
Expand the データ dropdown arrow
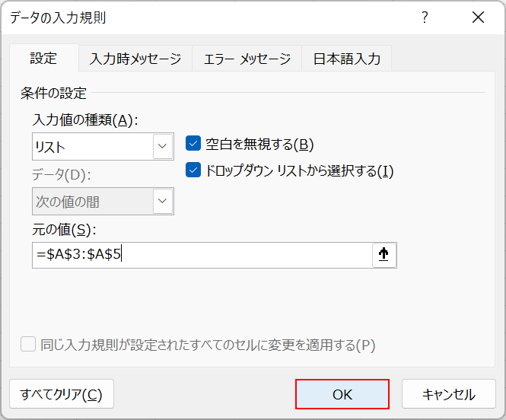[x=162, y=202]
